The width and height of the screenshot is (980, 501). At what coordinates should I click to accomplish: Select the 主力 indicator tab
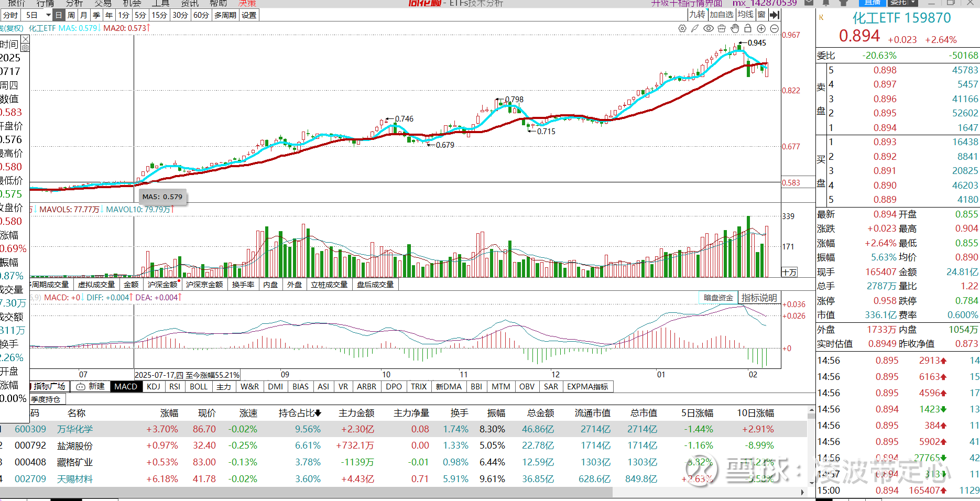coord(224,387)
